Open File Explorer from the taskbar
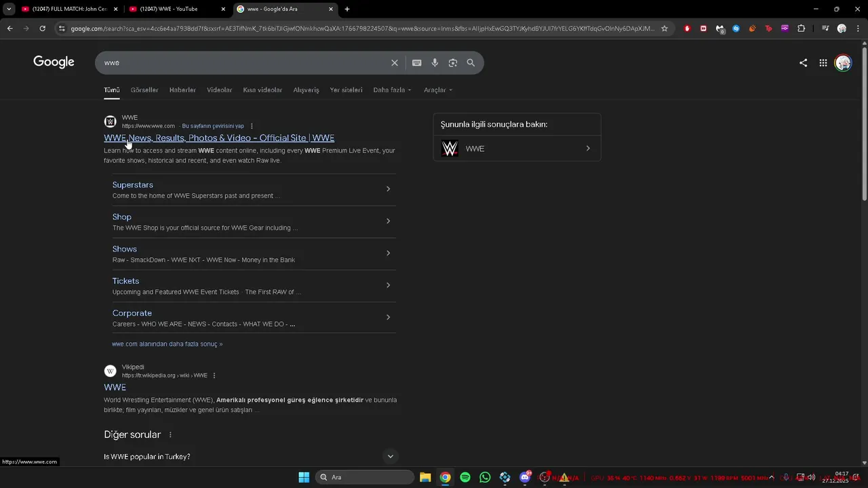868x488 pixels. click(x=425, y=477)
